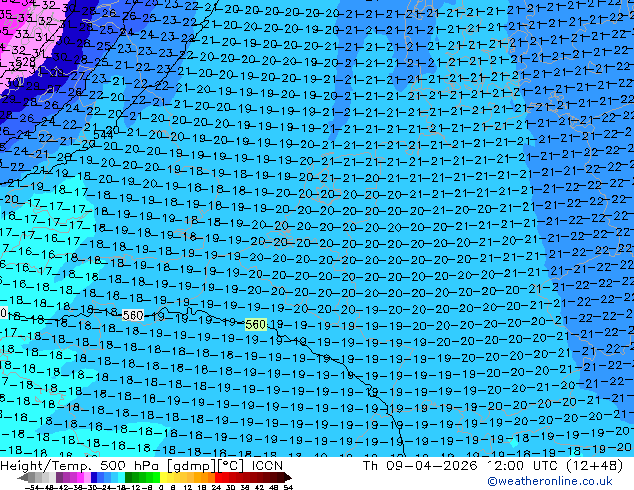Screen dimensions: 634x490
Task: Pick the dark blue segment of temperature scale
Action: 94,477
